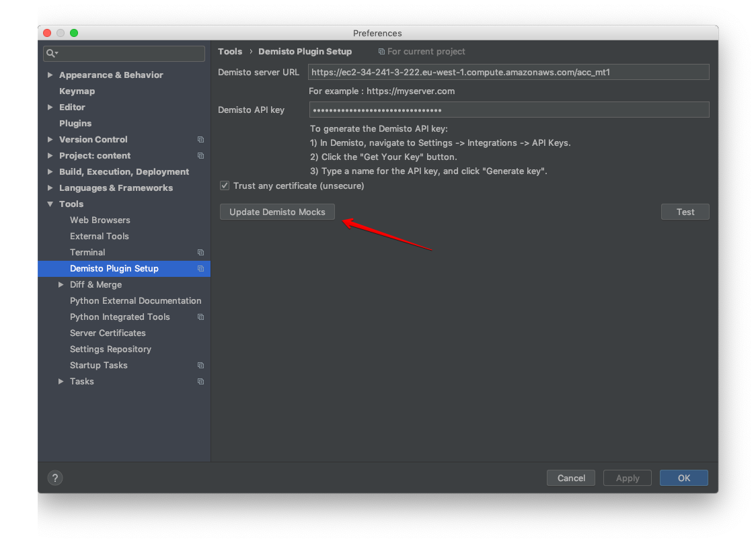
Task: Open help with the question mark button
Action: (x=55, y=478)
